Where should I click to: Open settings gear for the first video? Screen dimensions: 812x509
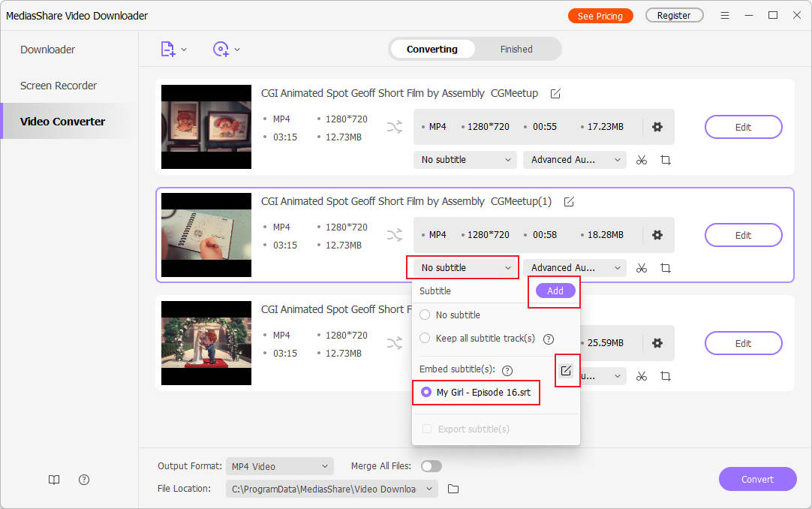[x=657, y=127]
